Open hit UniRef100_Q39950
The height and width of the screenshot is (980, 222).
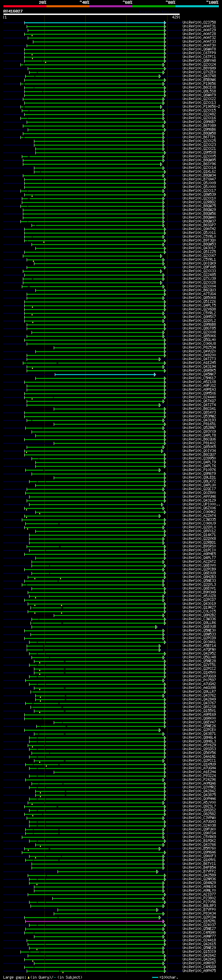click(x=199, y=459)
